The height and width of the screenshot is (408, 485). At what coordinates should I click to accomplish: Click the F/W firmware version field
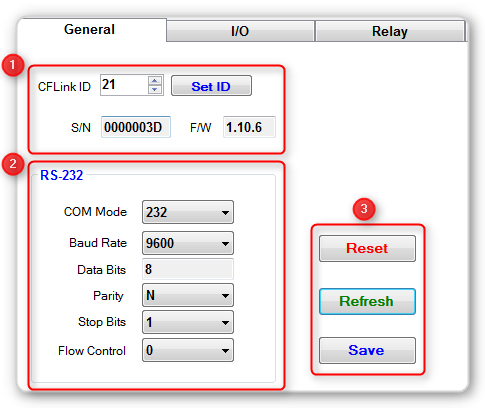click(249, 127)
